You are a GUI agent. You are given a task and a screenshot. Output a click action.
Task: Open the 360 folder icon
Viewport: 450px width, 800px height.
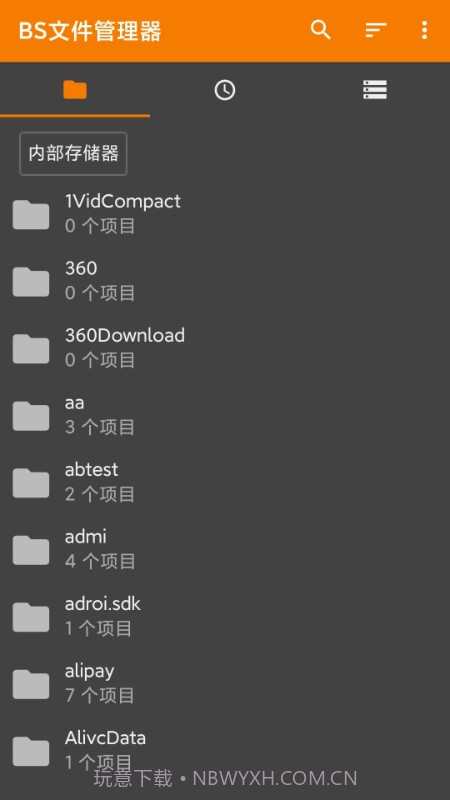pyautogui.click(x=31, y=282)
